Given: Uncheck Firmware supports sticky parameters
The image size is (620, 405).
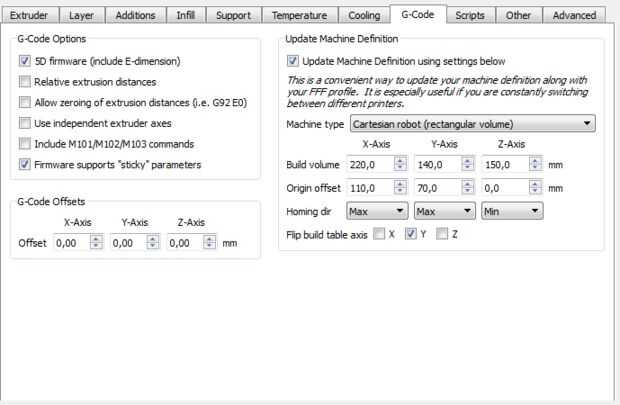Looking at the screenshot, I should pos(25,164).
